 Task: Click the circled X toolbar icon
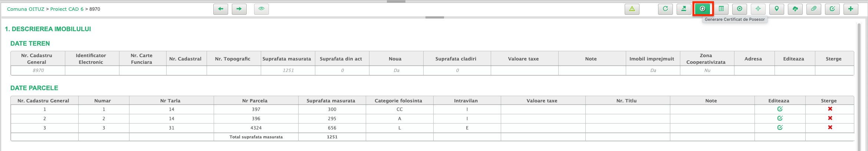(739, 9)
